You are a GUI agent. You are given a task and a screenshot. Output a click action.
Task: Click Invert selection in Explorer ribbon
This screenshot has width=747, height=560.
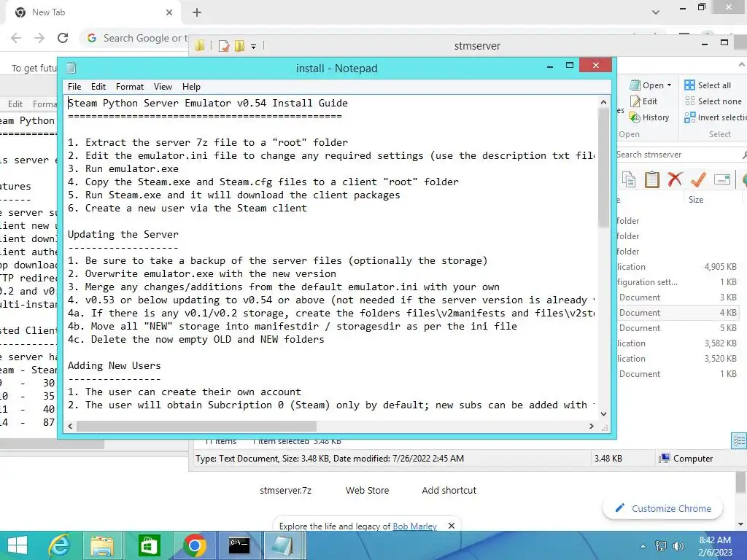coord(715,117)
